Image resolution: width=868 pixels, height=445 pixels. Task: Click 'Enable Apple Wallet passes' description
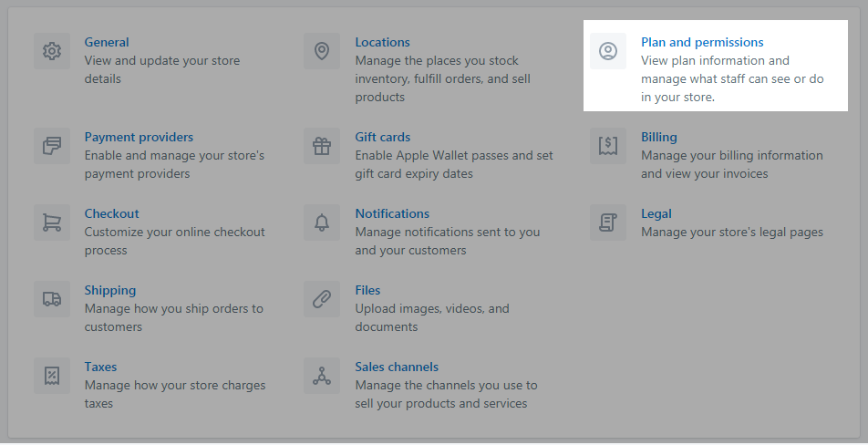[454, 164]
